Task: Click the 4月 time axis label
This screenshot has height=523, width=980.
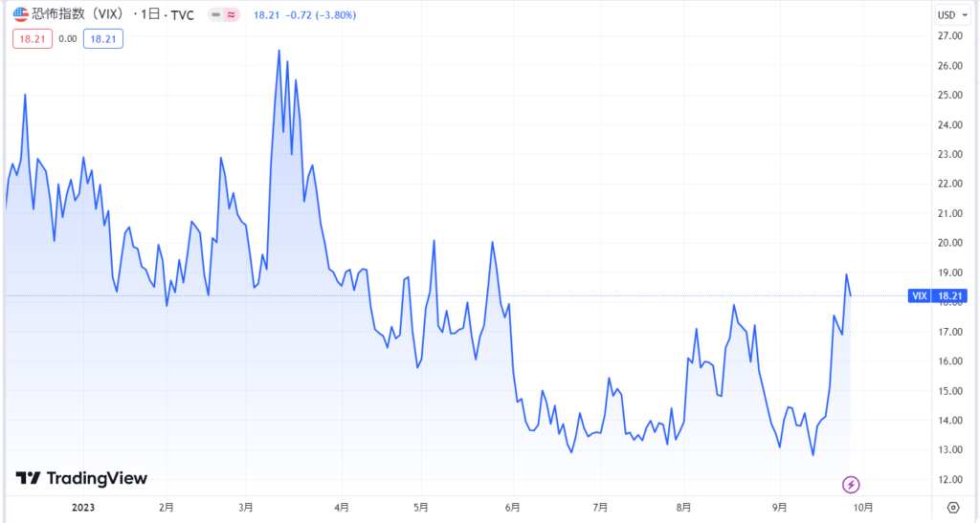Action: pyautogui.click(x=342, y=508)
